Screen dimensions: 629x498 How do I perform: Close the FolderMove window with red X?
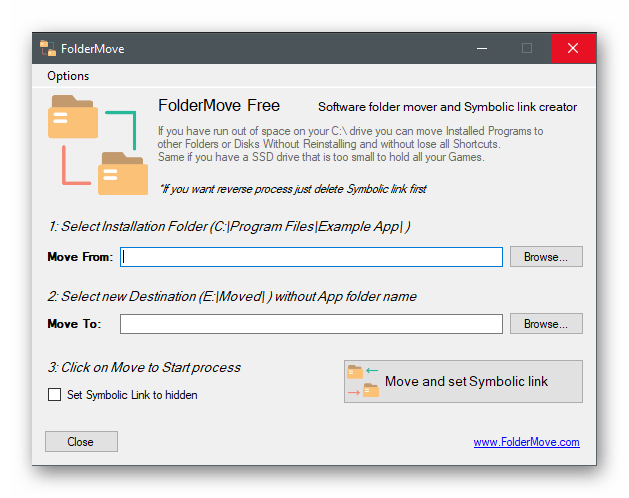(573, 49)
